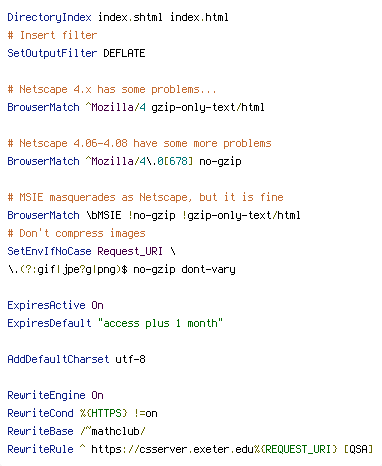The image size is (382, 466).
Task: Click the 'Netscape 4.06-4.08' comment line
Action: pyautogui.click(x=139, y=143)
